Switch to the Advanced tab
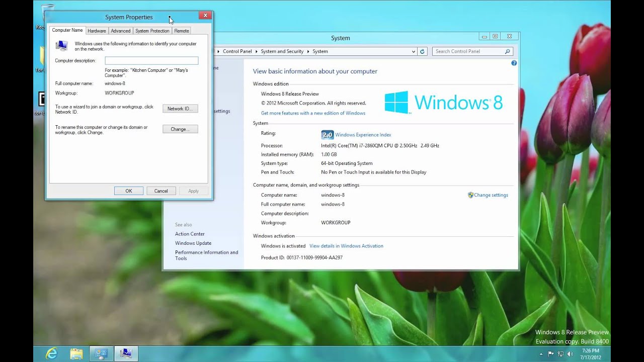 coord(121,31)
